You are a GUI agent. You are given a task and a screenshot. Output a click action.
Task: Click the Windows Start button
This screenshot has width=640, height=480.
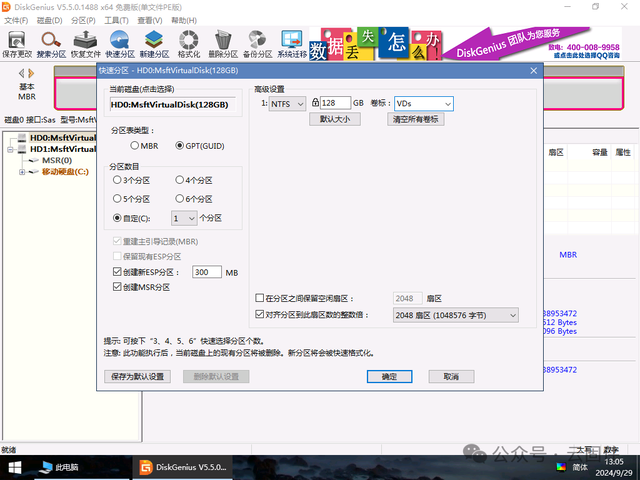(15, 467)
